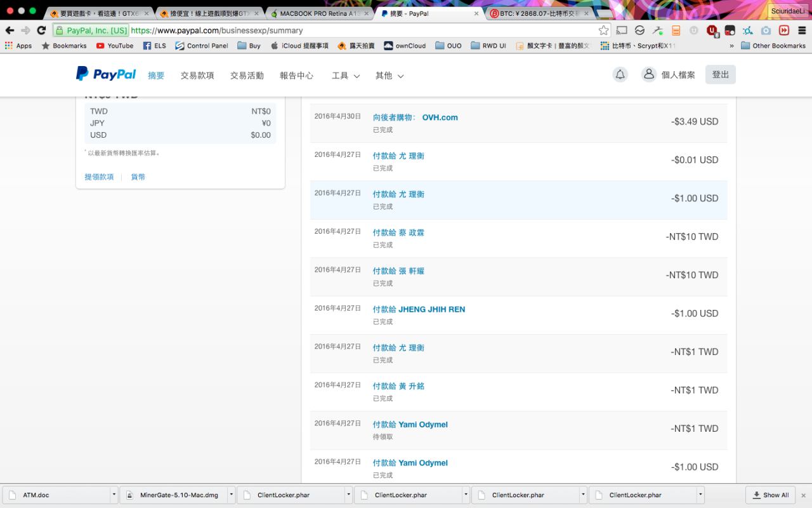The width and height of the screenshot is (812, 508).
Task: Open dropdown arrow next to ATM.doc download
Action: pyautogui.click(x=114, y=495)
